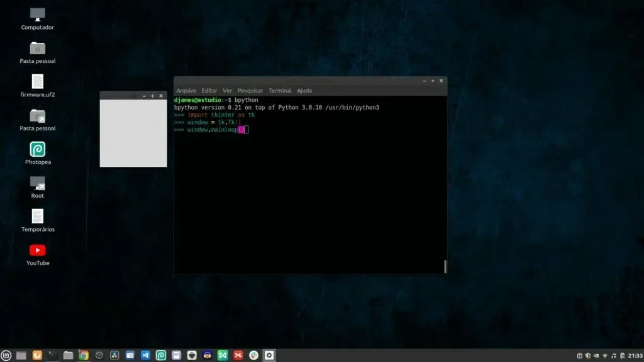Close the small tk window
644x362 pixels.
point(161,96)
